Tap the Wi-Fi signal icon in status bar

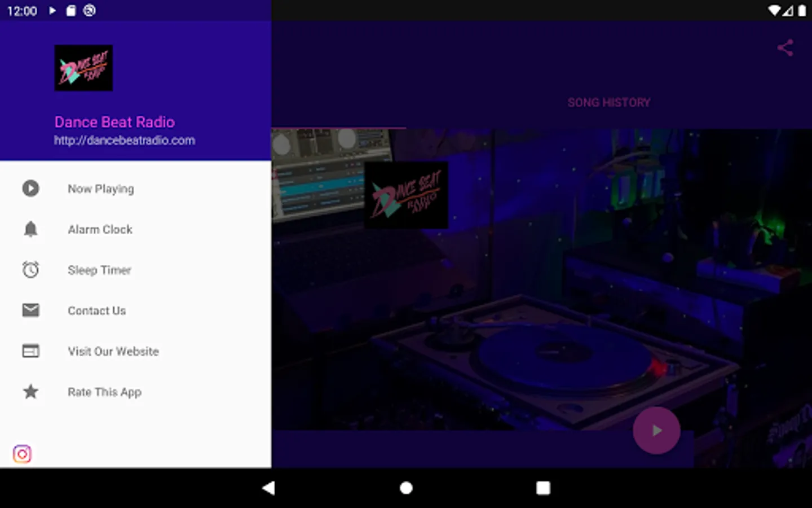tap(775, 10)
